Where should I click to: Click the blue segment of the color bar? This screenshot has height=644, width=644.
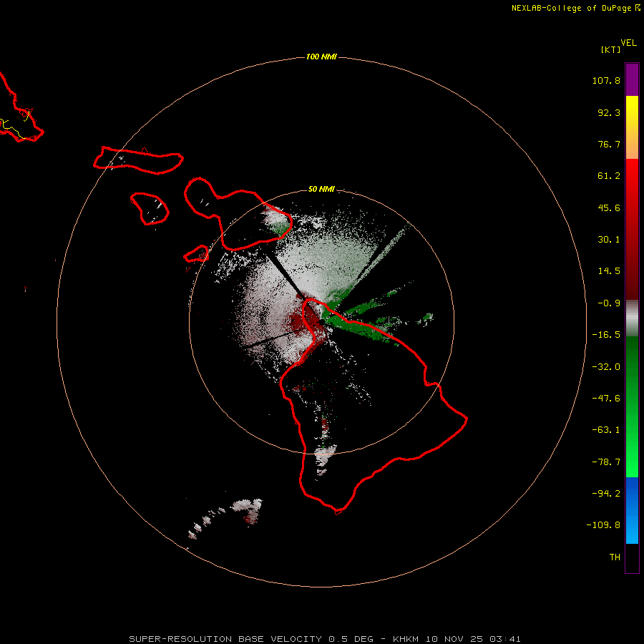(x=632, y=510)
